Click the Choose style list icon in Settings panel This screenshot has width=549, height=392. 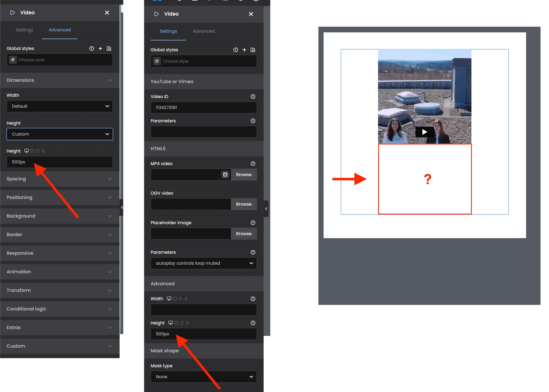click(x=157, y=61)
